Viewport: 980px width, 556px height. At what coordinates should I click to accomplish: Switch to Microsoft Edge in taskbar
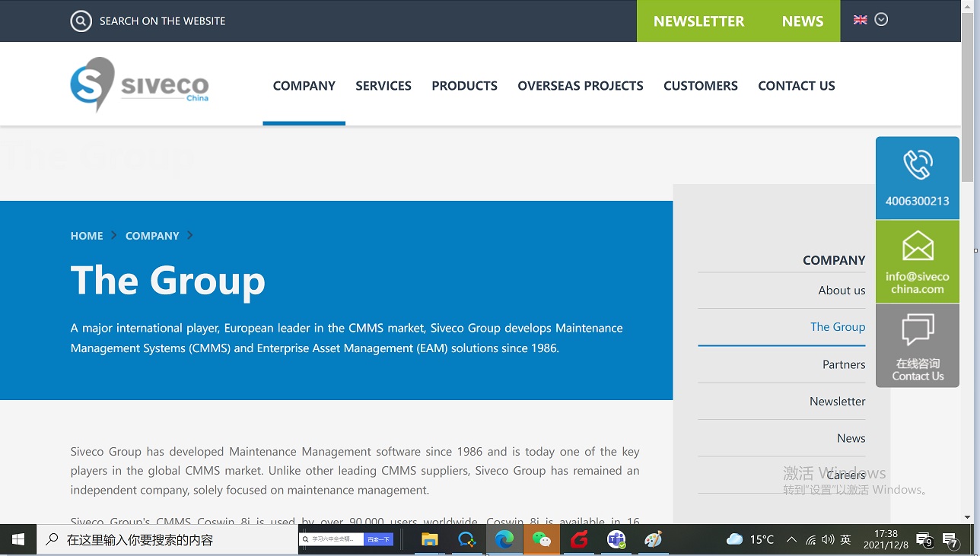point(504,540)
